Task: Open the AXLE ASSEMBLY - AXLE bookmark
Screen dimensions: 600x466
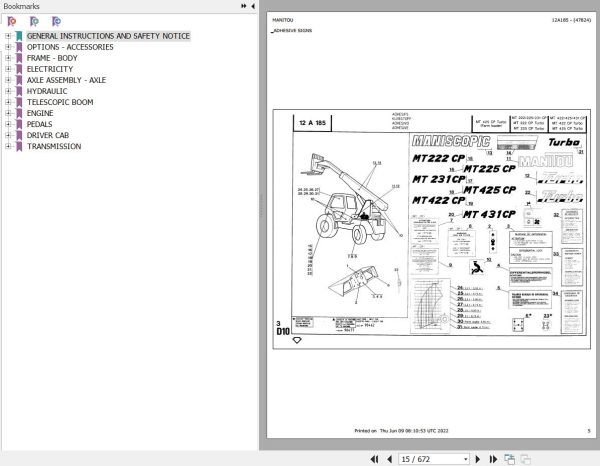Action: 66,80
